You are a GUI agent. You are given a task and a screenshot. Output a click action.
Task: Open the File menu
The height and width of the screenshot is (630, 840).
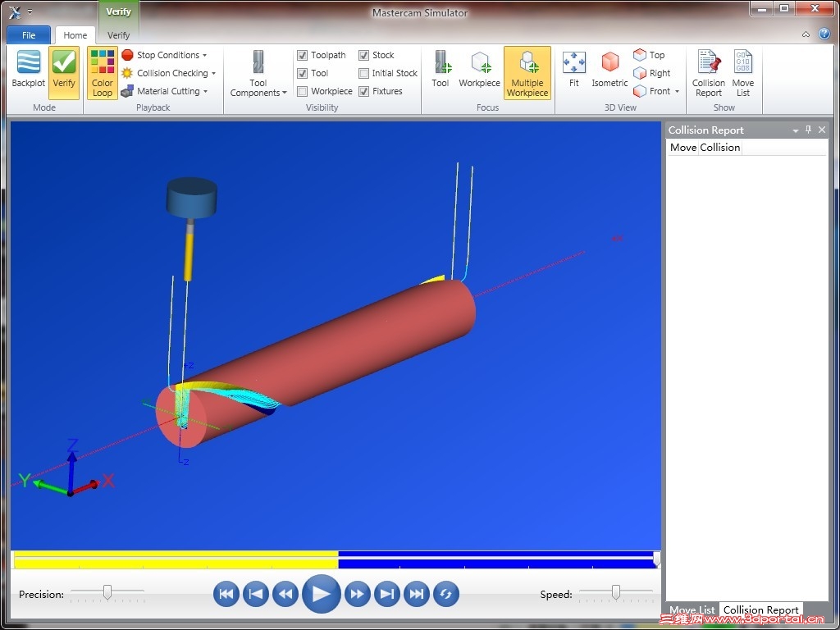pos(29,35)
